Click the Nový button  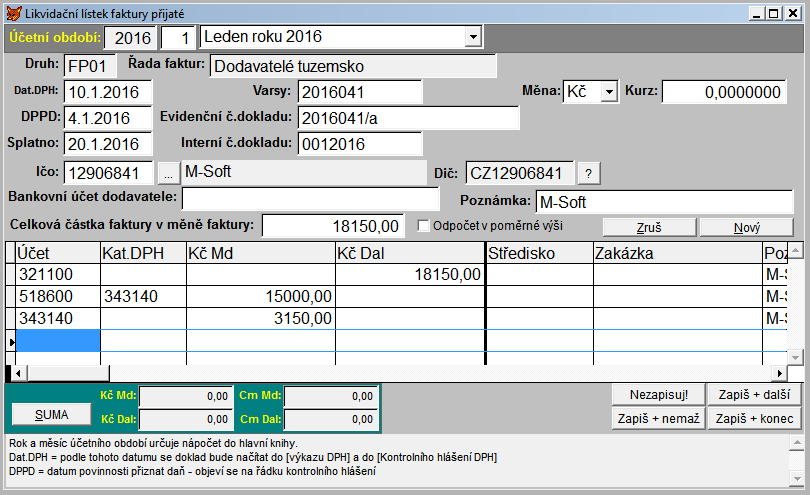tap(746, 227)
